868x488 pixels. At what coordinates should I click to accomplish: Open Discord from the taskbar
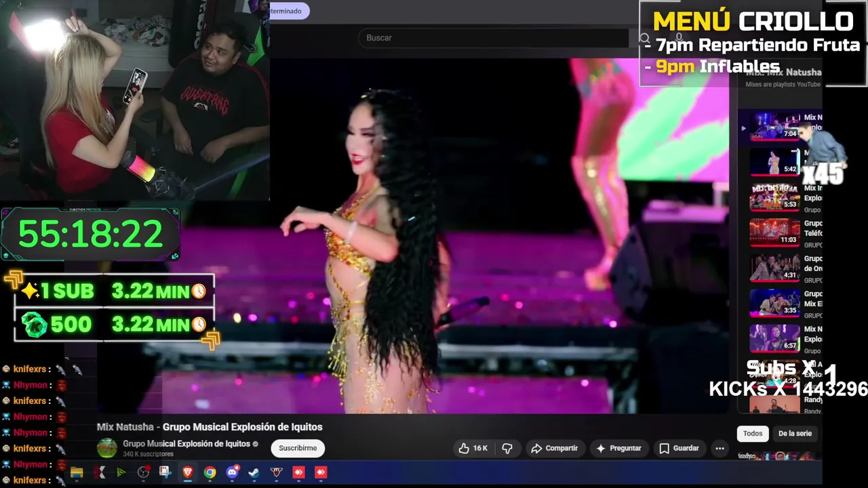pos(232,472)
